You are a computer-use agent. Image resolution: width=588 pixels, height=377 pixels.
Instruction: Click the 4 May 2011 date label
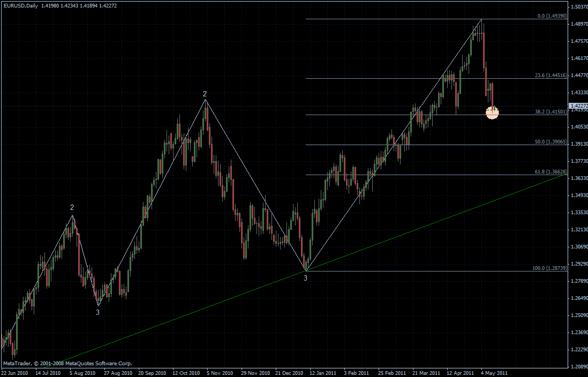(x=494, y=373)
